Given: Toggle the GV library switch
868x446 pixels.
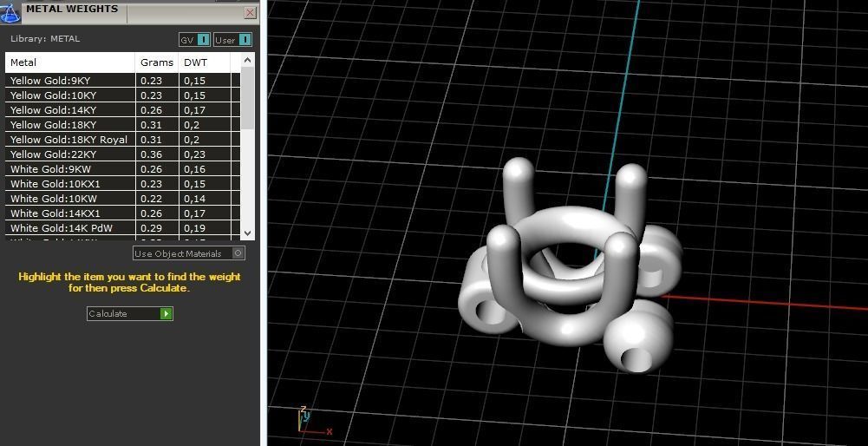Looking at the screenshot, I should (194, 40).
